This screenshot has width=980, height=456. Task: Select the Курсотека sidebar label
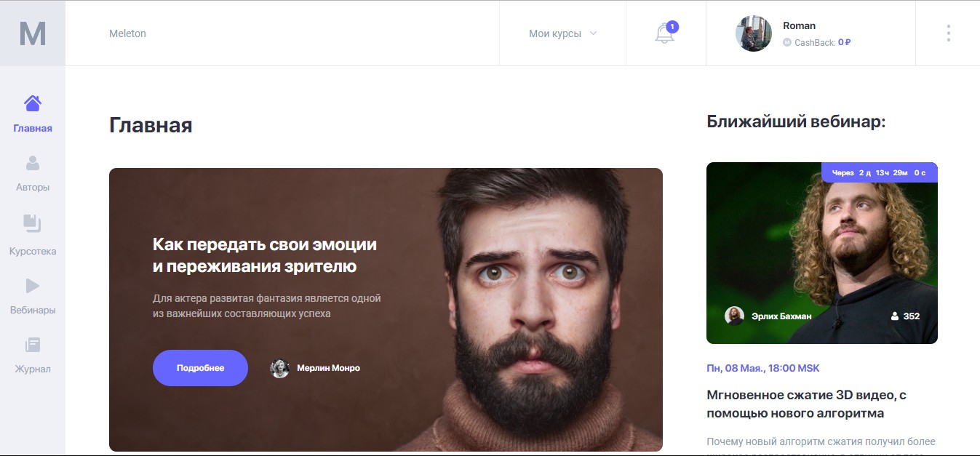click(x=33, y=252)
